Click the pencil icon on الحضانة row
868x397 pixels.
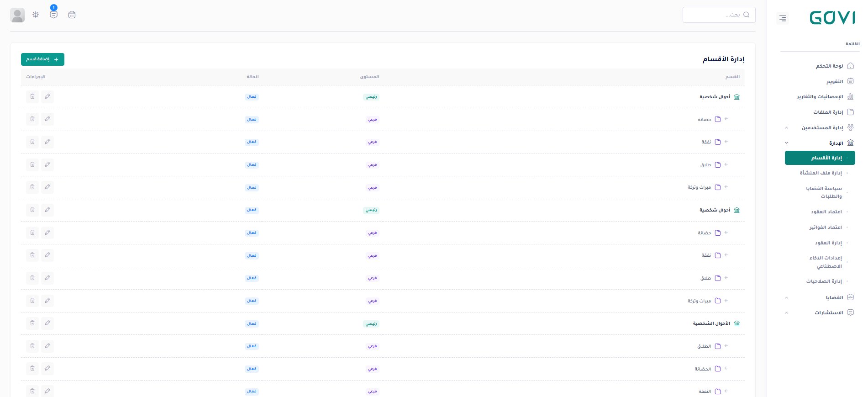click(x=47, y=369)
